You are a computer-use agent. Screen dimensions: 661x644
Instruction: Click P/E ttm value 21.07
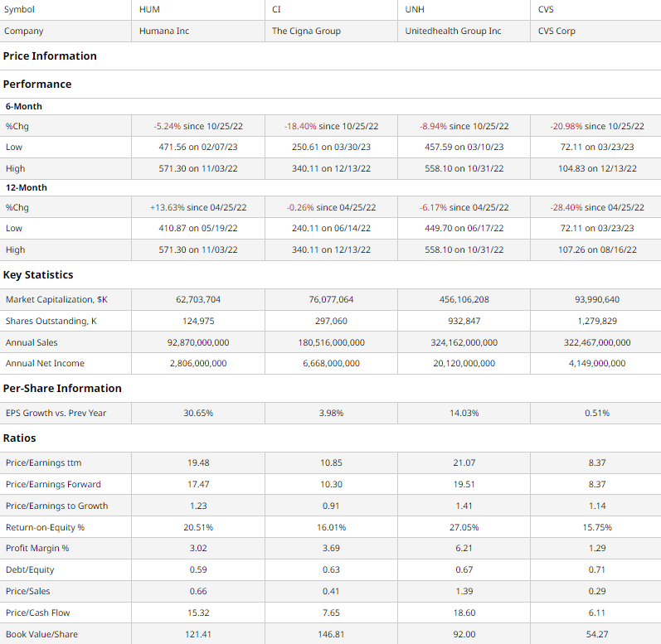[x=464, y=462]
